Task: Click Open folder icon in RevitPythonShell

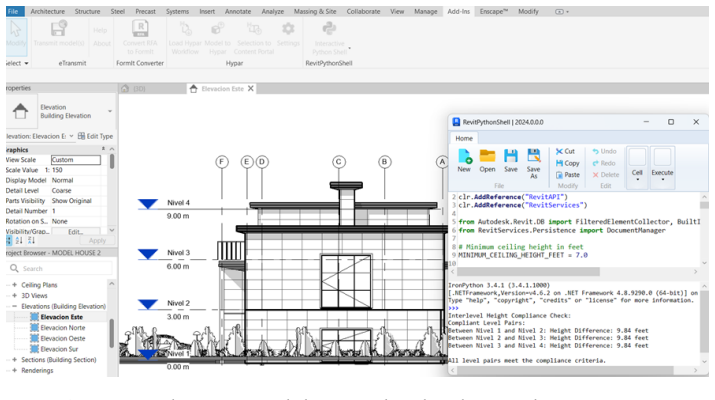Action: 487,156
